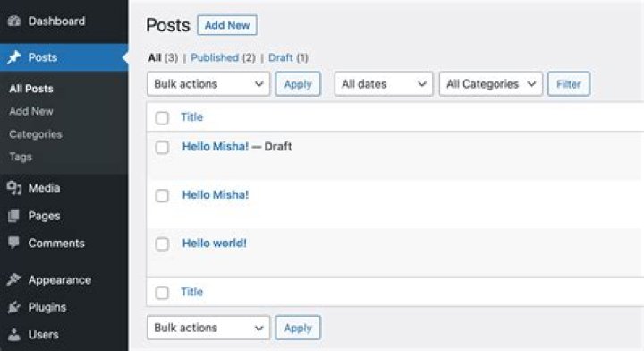Click the Filter button
This screenshot has height=351, width=644.
coord(569,84)
